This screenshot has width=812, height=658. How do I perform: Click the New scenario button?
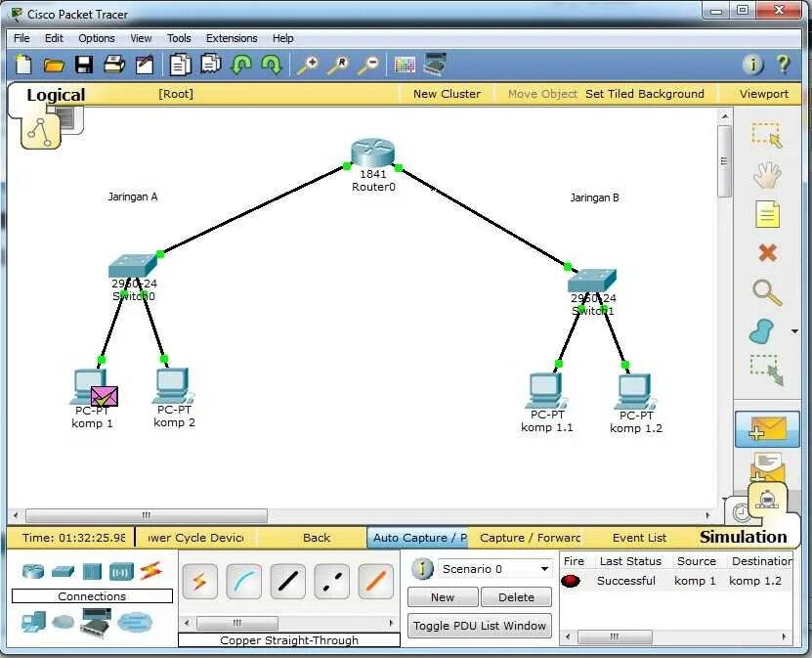[x=443, y=597]
